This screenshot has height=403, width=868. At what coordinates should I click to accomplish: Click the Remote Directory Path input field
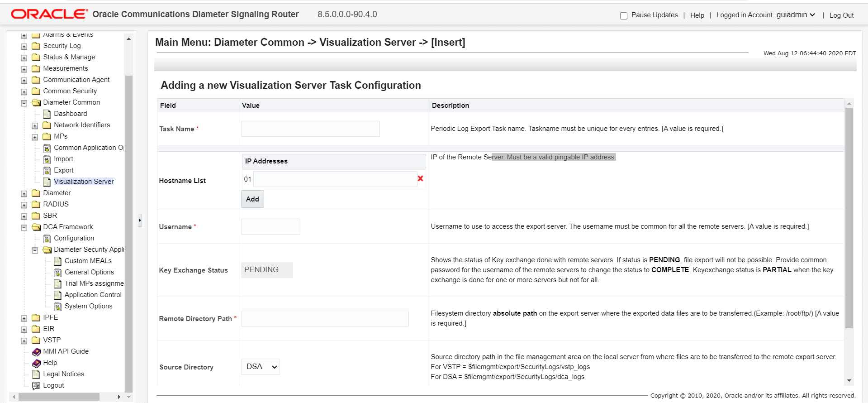coord(325,318)
